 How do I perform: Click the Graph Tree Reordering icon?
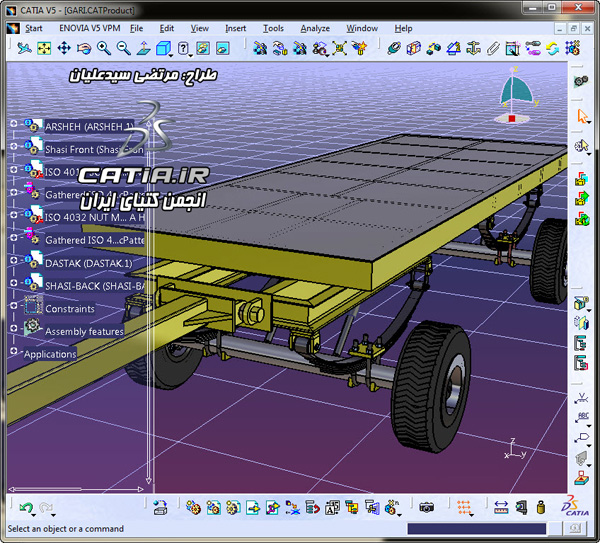(313, 508)
